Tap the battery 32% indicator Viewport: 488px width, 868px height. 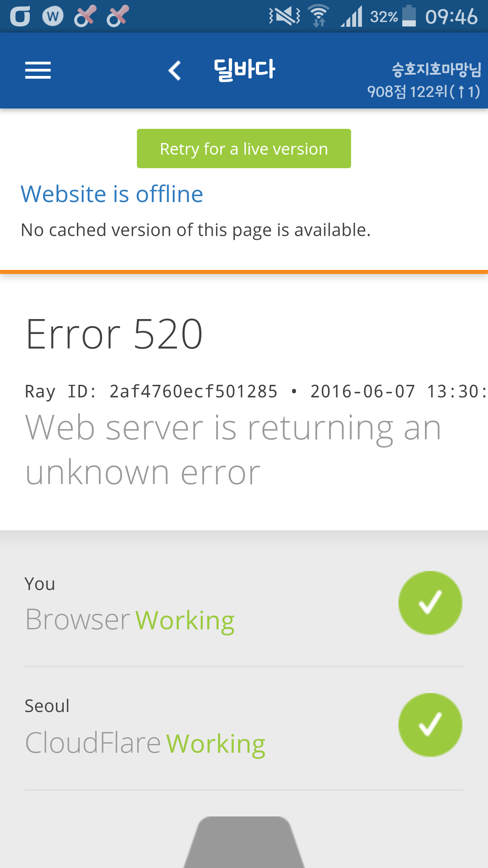click(393, 16)
